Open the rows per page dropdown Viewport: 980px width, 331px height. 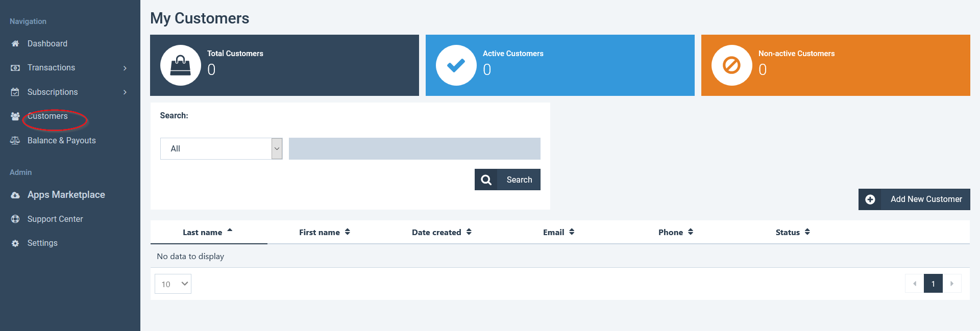click(173, 284)
